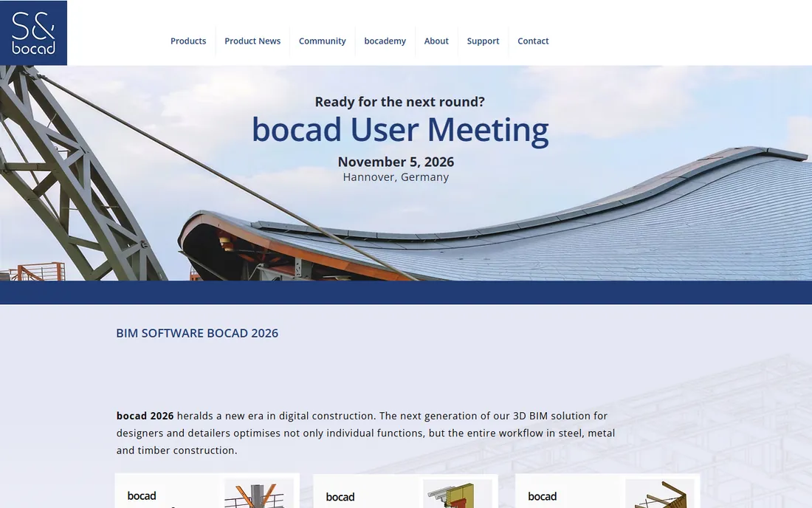Click the bocad User Meeting headline
The width and height of the screenshot is (812, 508).
pyautogui.click(x=400, y=129)
